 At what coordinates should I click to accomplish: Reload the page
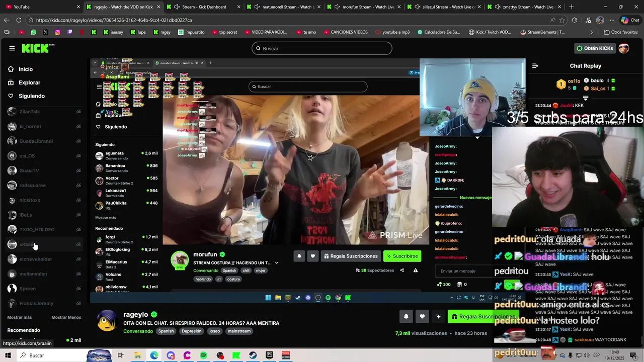pos(19,20)
